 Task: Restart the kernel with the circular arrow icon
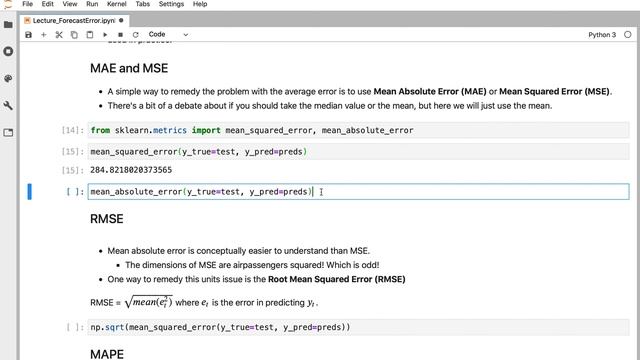click(136, 35)
